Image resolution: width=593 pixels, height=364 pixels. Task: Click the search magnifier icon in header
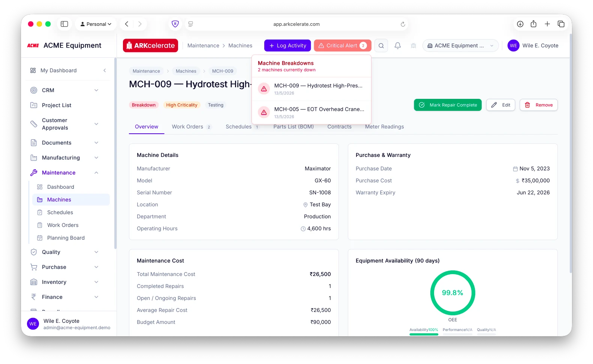pyautogui.click(x=381, y=46)
